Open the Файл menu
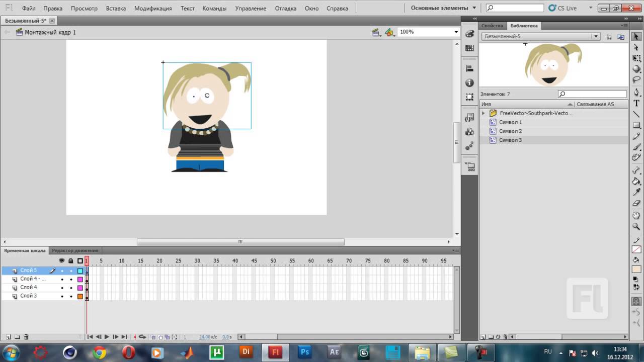Image resolution: width=644 pixels, height=362 pixels. coord(29,9)
